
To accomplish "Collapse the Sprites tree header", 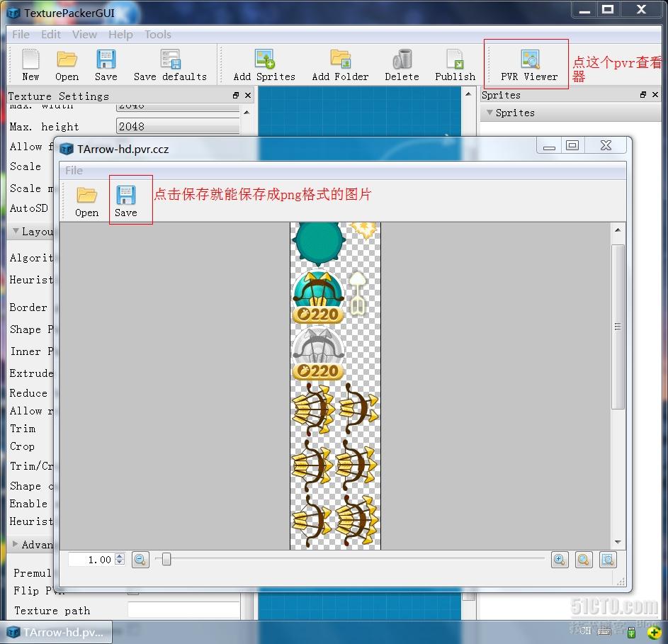I will coord(489,112).
